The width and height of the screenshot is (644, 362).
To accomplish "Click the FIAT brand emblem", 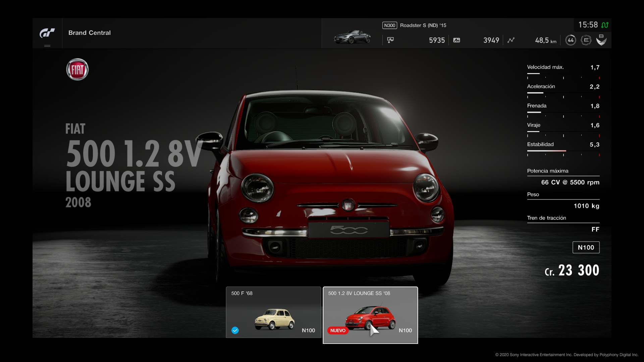I will (77, 69).
